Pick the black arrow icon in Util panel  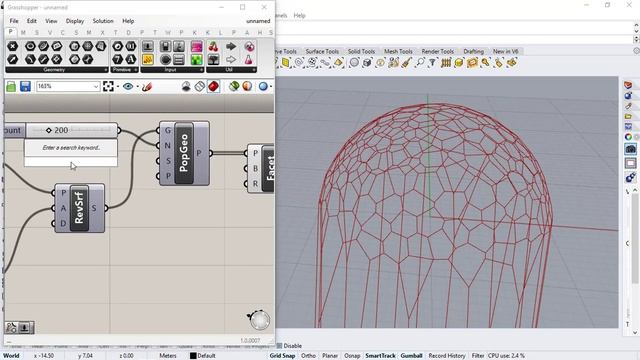click(x=231, y=47)
